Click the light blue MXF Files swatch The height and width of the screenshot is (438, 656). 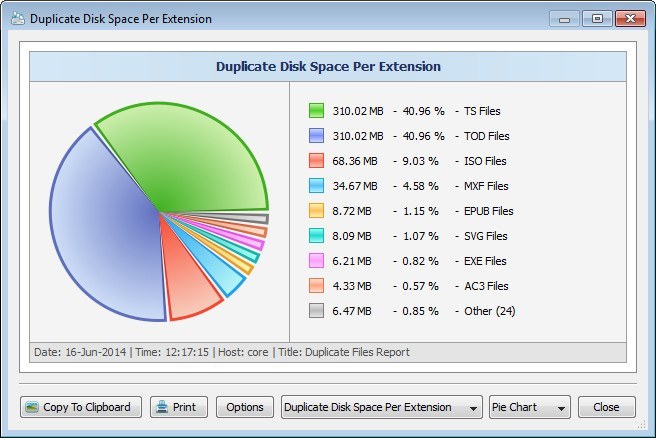(x=316, y=185)
